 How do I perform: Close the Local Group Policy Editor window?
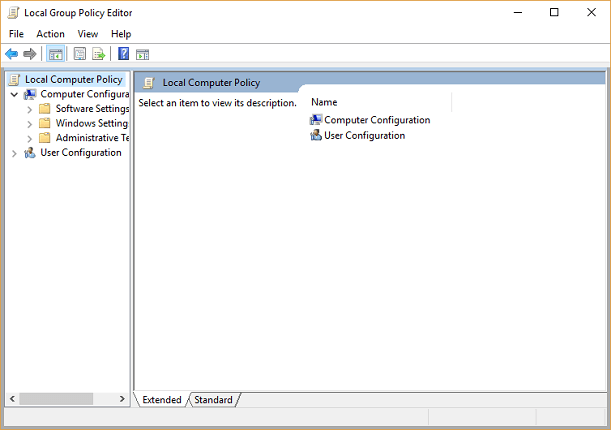coord(591,12)
